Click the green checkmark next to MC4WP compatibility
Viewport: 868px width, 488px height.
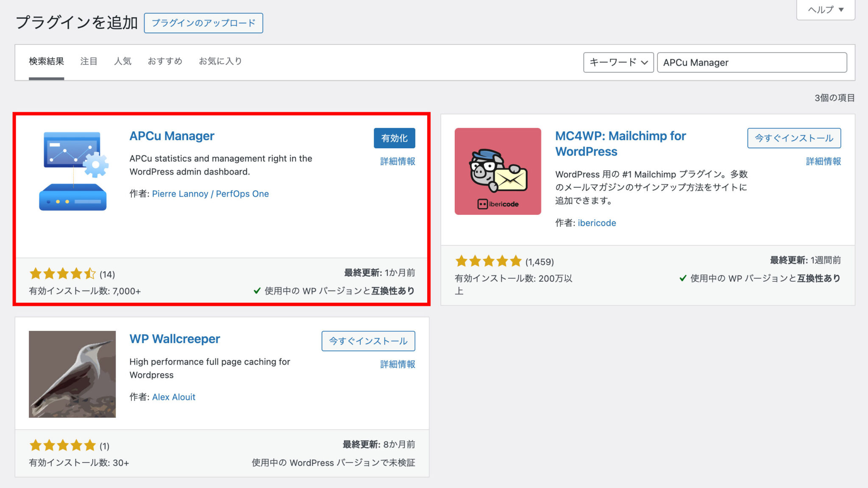(x=682, y=278)
